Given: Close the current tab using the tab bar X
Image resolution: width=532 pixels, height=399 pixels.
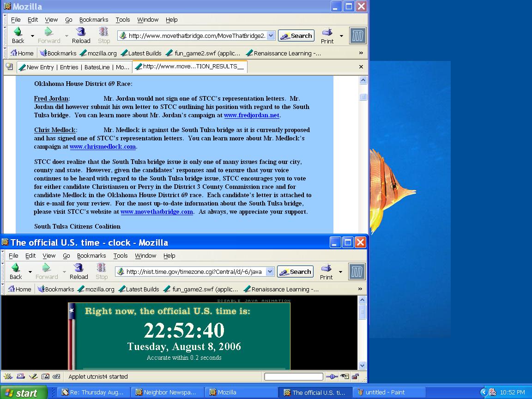Looking at the screenshot, I should pyautogui.click(x=361, y=67).
